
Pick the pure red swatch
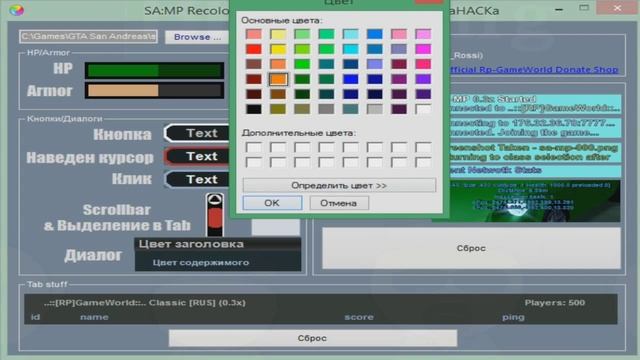(254, 49)
